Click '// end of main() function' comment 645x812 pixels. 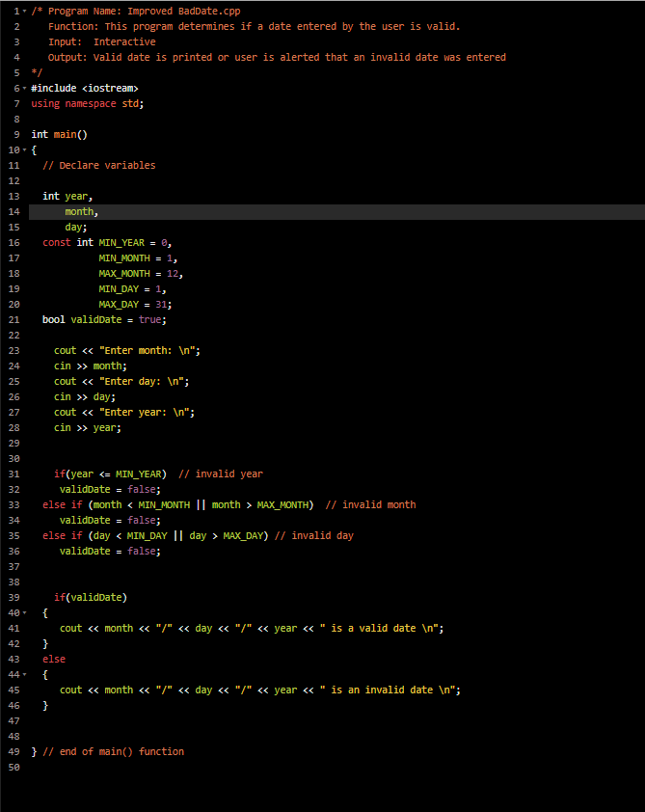click(114, 751)
